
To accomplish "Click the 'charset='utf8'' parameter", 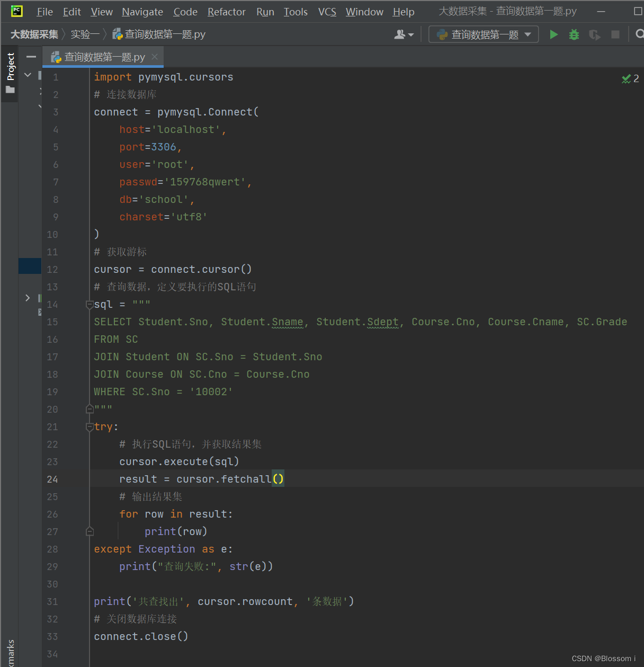I will click(x=163, y=217).
